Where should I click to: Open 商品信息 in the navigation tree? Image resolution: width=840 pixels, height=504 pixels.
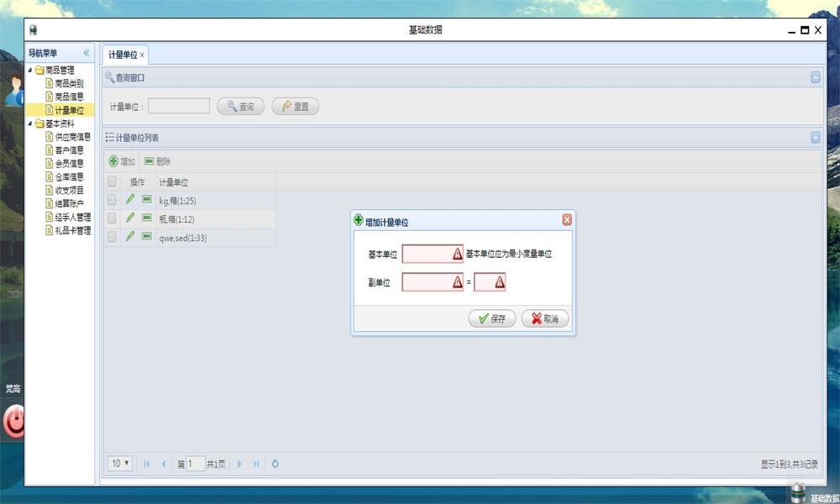[x=69, y=97]
